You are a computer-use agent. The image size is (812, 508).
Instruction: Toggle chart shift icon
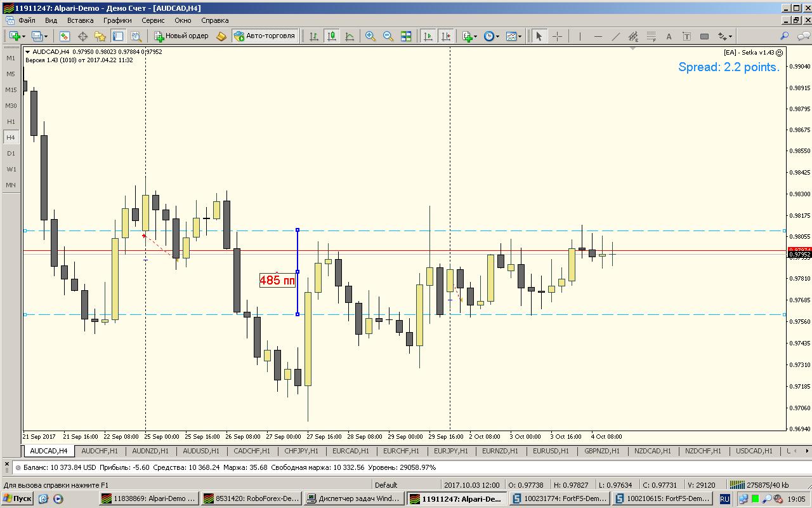pyautogui.click(x=446, y=36)
